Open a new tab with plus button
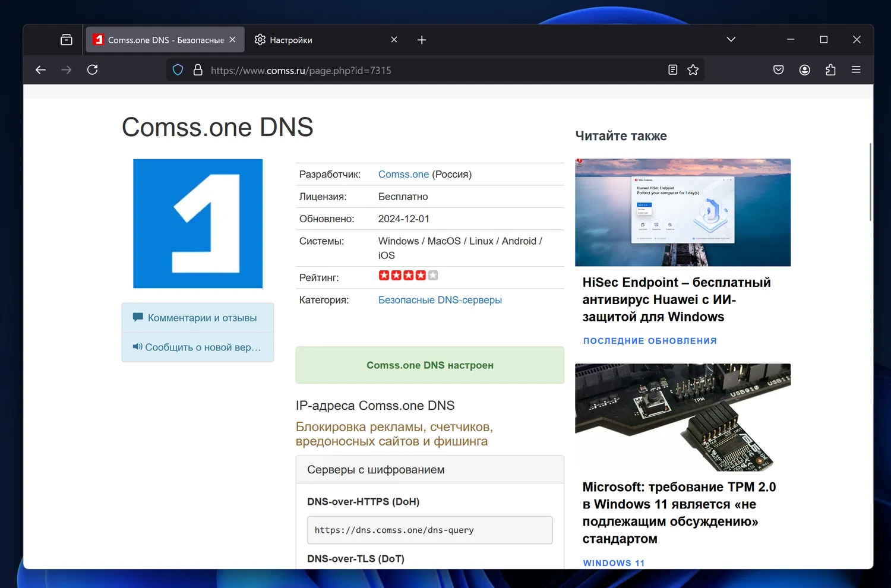Image resolution: width=891 pixels, height=588 pixels. tap(422, 40)
